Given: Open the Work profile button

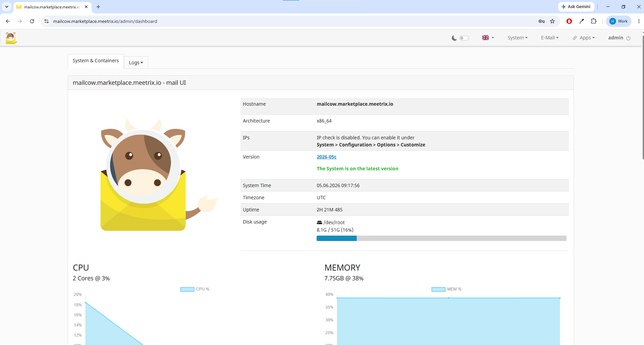Looking at the screenshot, I should [619, 21].
